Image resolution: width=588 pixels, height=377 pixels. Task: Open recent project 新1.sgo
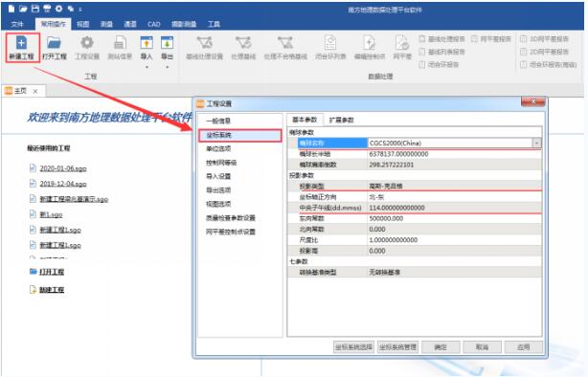(51, 214)
